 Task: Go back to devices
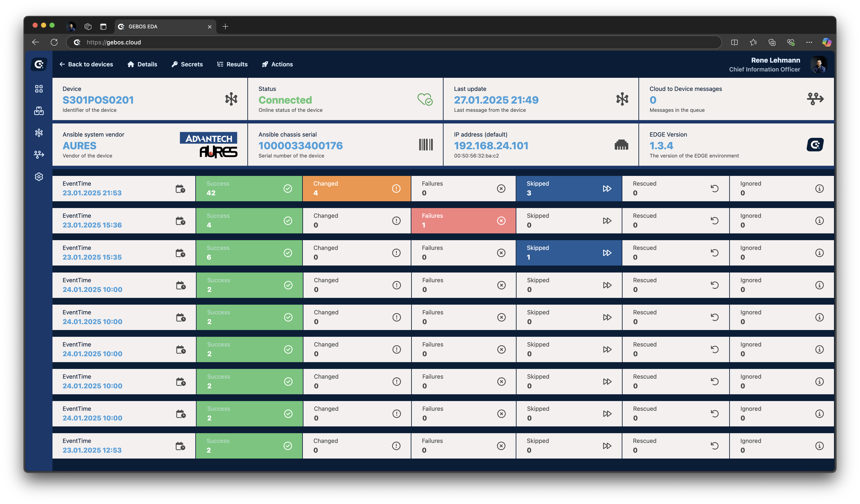pos(86,64)
